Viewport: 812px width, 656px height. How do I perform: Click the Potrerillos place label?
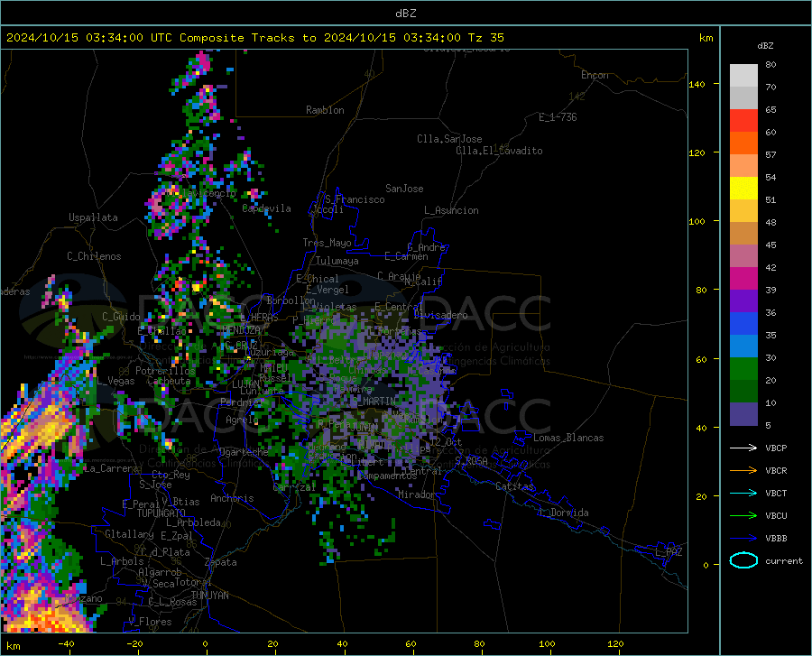(x=165, y=371)
